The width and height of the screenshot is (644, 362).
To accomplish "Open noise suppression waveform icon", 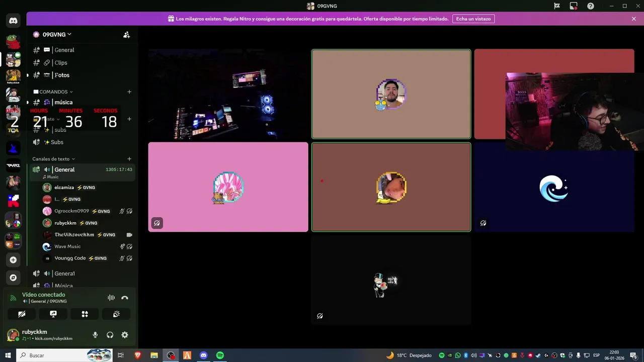I will pos(111,298).
